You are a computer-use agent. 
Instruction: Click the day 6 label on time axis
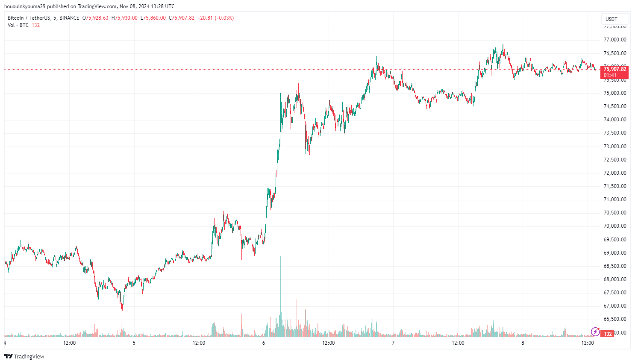(264, 343)
